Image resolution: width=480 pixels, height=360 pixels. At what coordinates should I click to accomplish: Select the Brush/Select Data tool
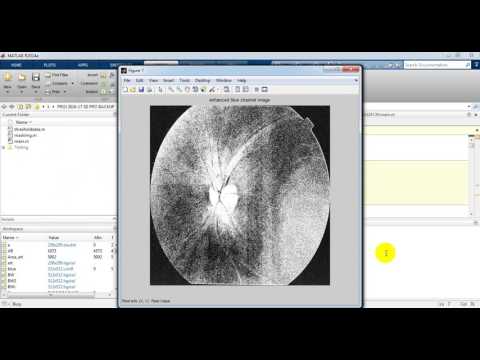pos(212,89)
